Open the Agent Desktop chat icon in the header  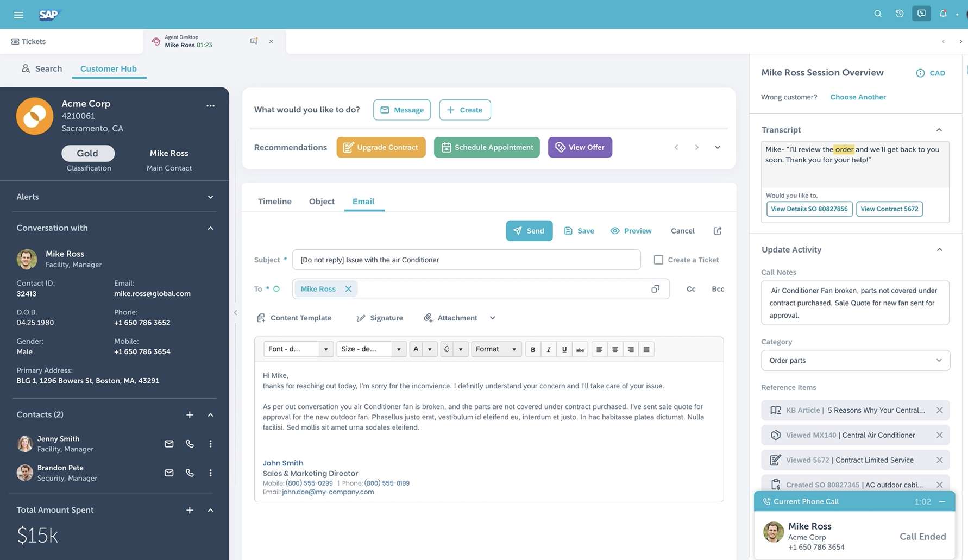pos(921,13)
